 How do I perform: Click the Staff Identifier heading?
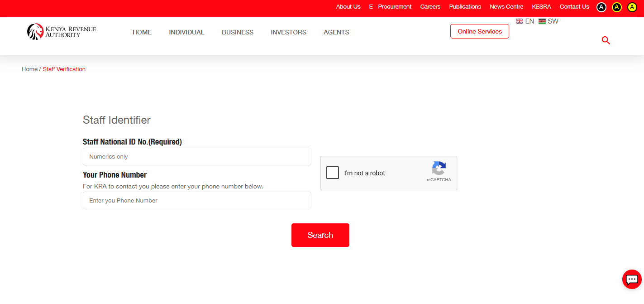(117, 120)
